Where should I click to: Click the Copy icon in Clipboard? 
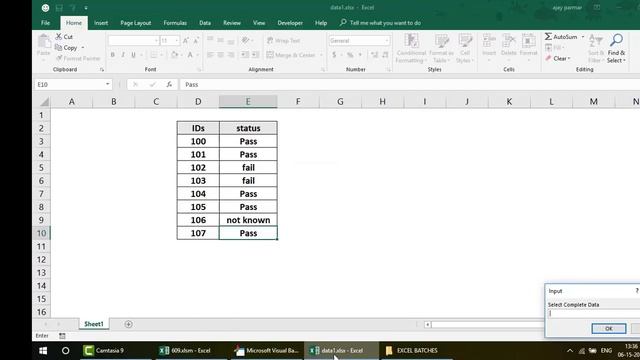tap(58, 48)
